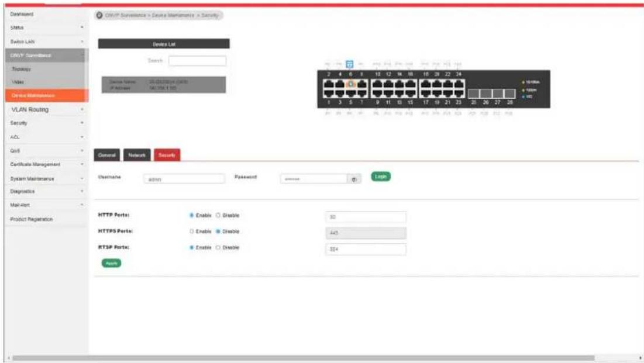This screenshot has height=363, width=644.
Task: Click the breadcrumb location pin icon
Action: pos(99,15)
